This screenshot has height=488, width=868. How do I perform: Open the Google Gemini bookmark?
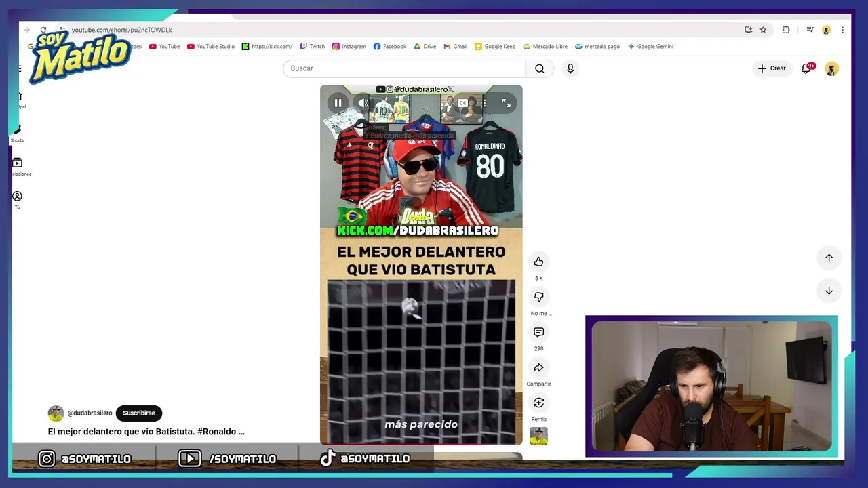[x=650, y=47]
